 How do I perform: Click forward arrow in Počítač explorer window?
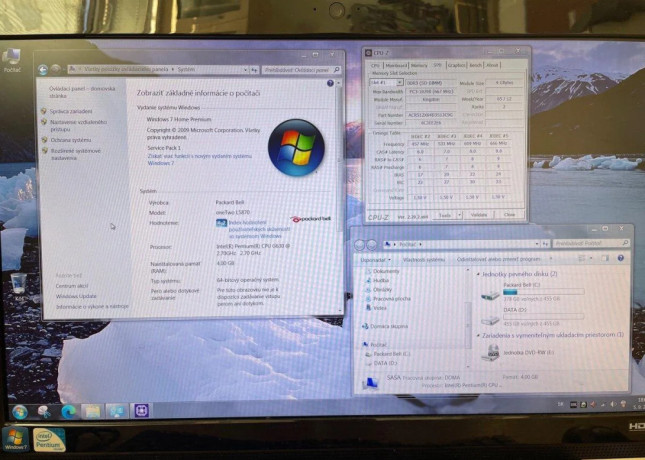371,245
